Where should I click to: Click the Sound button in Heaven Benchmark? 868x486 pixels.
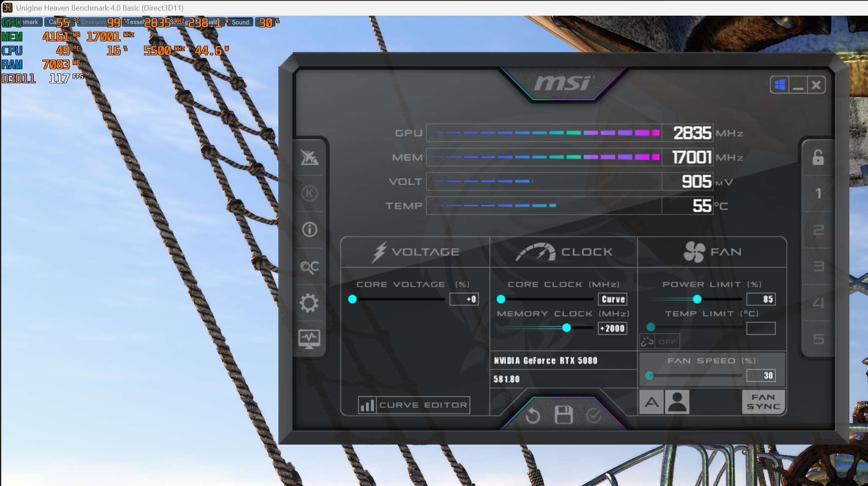pos(240,22)
